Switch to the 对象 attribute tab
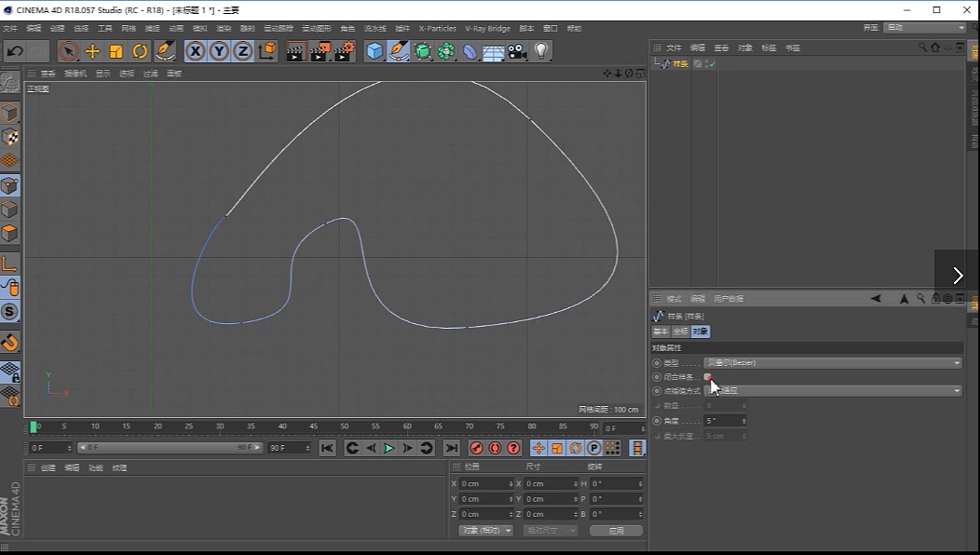This screenshot has width=980, height=555. click(x=700, y=332)
